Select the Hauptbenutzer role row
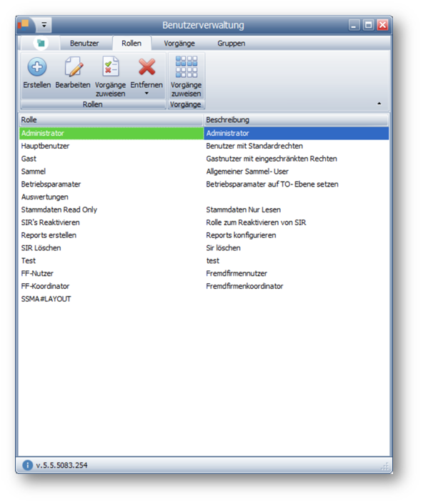This screenshot has height=504, width=423. tap(204, 146)
